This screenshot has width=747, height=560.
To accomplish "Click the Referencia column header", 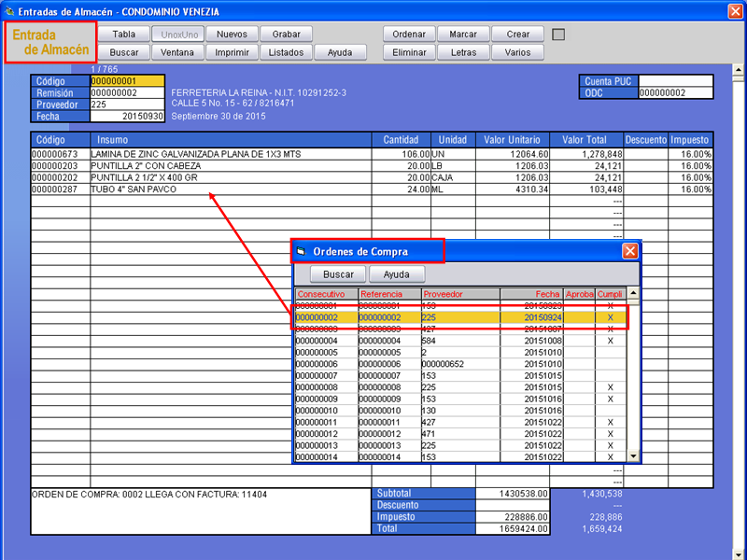I will (389, 294).
